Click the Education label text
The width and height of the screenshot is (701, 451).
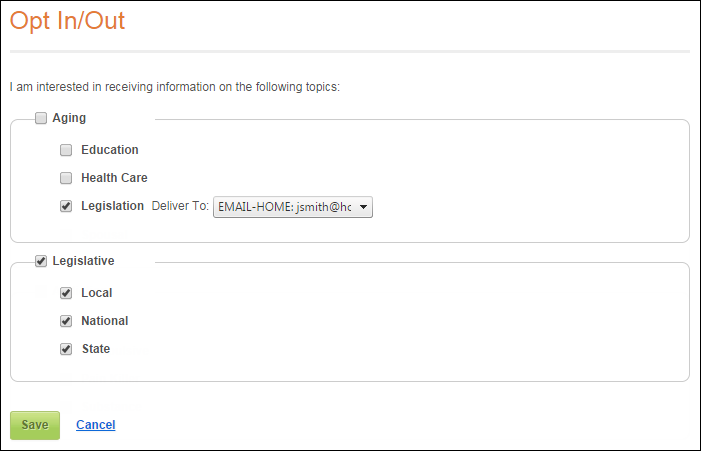pyautogui.click(x=110, y=150)
